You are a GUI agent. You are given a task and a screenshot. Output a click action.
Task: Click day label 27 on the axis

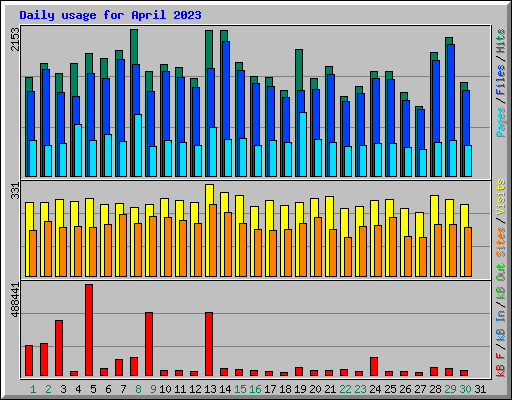point(420,389)
